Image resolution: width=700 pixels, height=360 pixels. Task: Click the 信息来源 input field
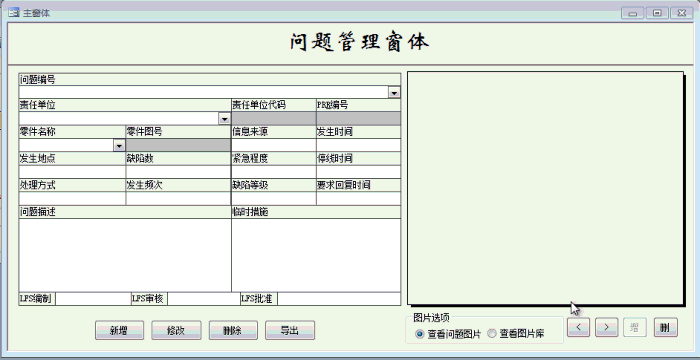274,145
